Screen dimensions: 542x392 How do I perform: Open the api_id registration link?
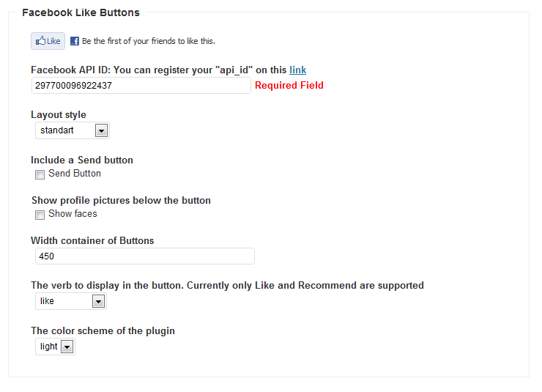point(297,70)
